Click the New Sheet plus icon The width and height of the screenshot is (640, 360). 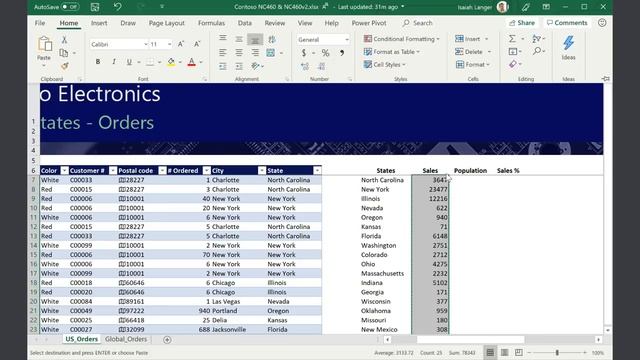[167, 340]
